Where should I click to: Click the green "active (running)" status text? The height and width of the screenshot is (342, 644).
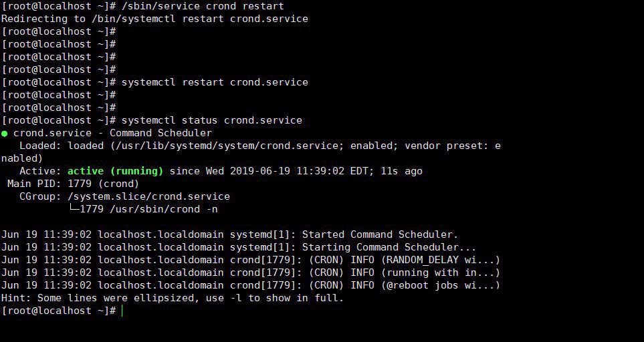[x=115, y=171]
